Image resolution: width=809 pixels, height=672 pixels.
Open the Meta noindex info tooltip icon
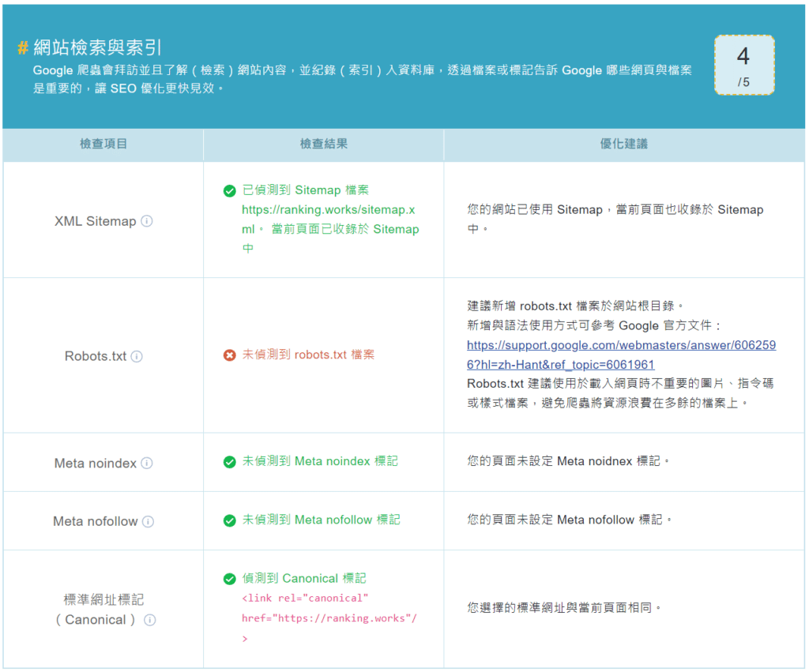[x=147, y=464]
